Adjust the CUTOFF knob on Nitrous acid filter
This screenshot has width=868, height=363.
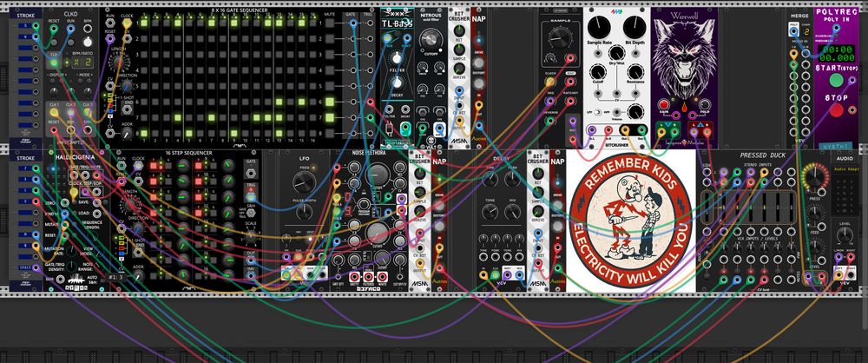[x=431, y=39]
